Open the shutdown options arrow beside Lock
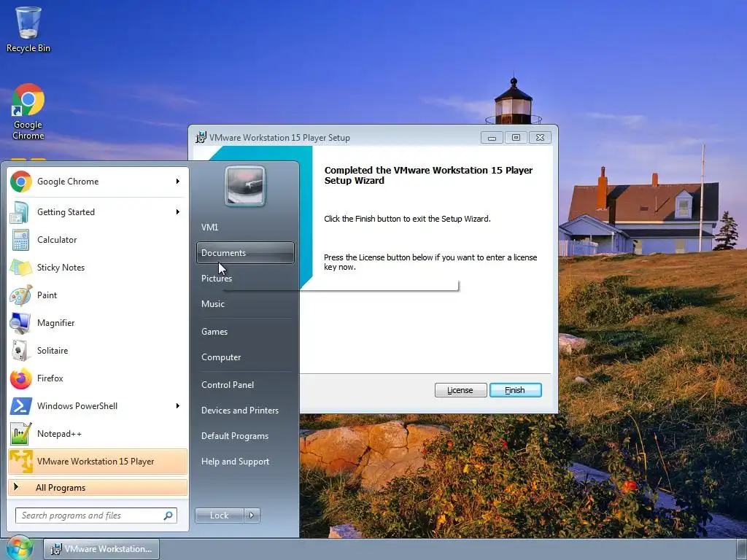Screen dimensions: 747x560 (252, 516)
